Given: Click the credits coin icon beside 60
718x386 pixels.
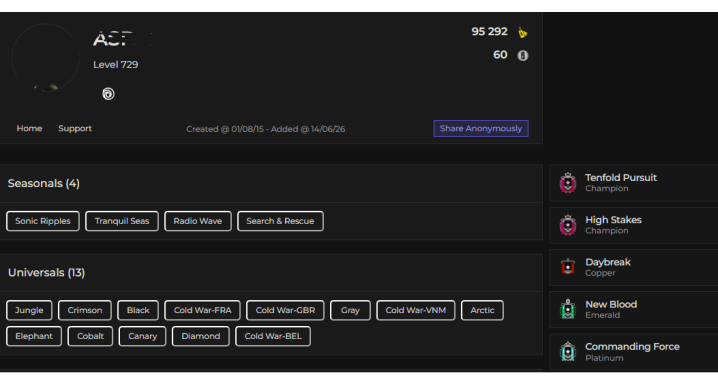Looking at the screenshot, I should click(522, 55).
